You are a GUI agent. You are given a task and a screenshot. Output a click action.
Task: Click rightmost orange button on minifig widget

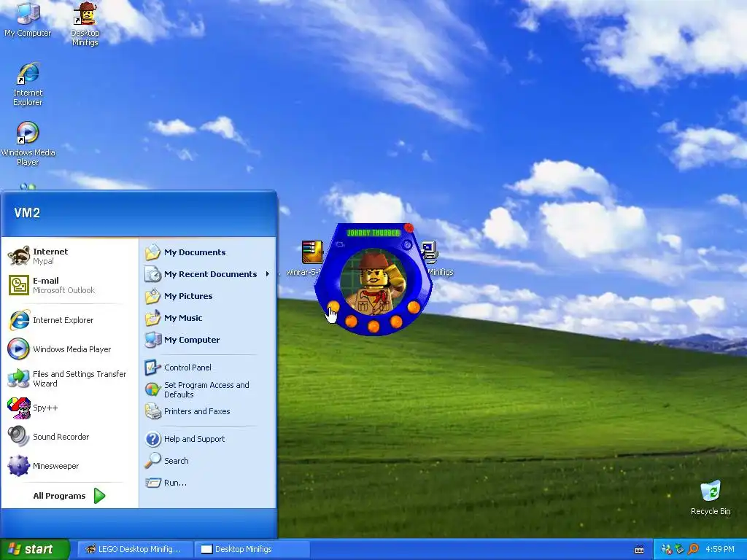(x=414, y=307)
